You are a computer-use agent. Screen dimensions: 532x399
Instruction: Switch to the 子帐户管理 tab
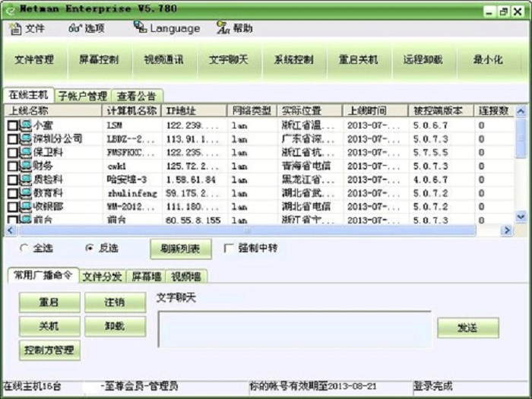click(82, 97)
